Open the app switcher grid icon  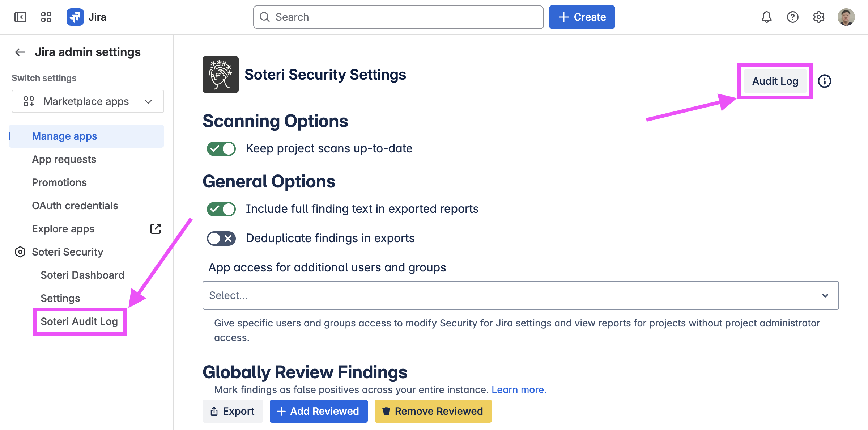click(x=46, y=17)
